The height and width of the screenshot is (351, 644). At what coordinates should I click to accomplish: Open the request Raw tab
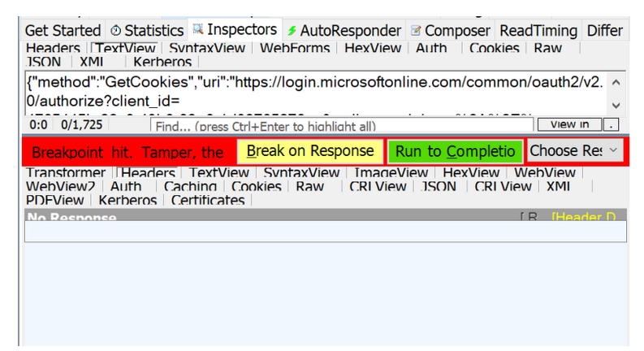coord(547,48)
